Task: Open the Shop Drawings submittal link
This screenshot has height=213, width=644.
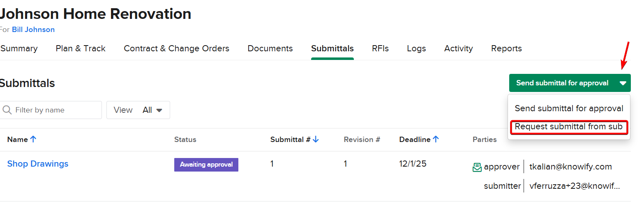Action: [38, 164]
